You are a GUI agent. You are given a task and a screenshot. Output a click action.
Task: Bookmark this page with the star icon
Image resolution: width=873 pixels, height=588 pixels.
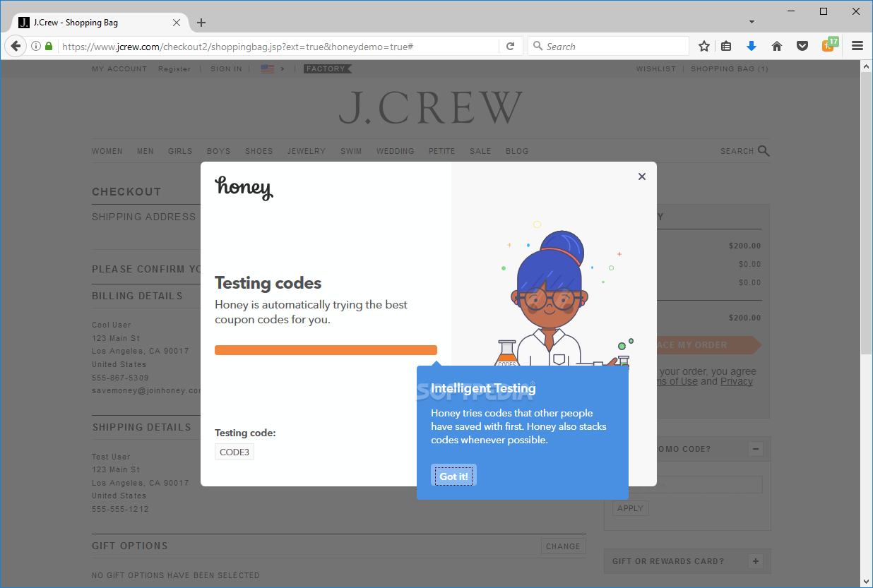(703, 46)
